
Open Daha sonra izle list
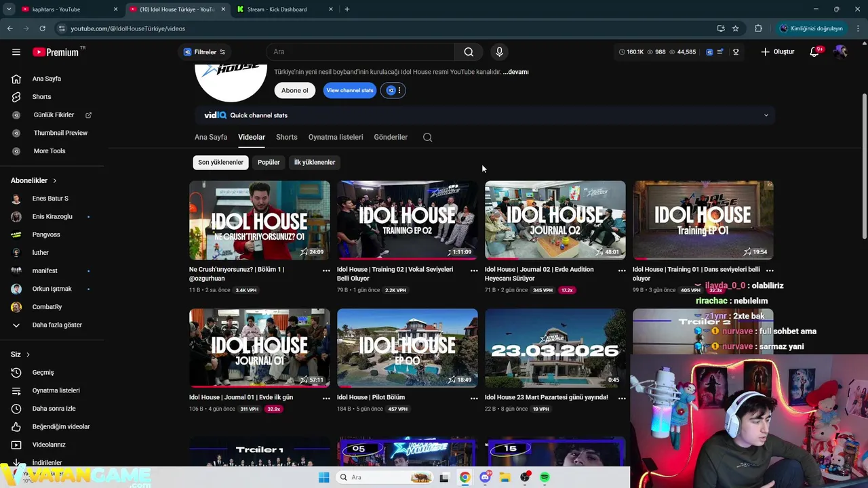click(x=53, y=409)
